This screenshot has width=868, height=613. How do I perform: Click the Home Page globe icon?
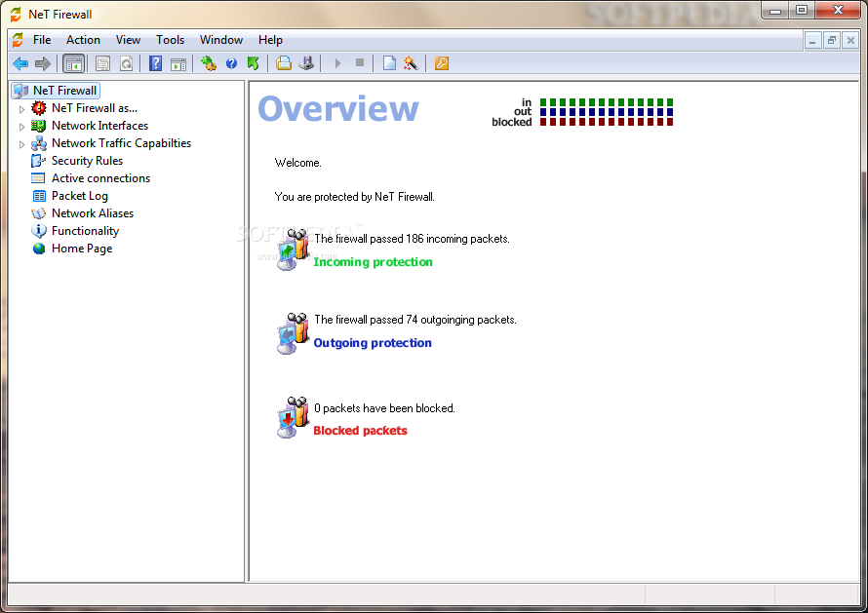point(39,249)
